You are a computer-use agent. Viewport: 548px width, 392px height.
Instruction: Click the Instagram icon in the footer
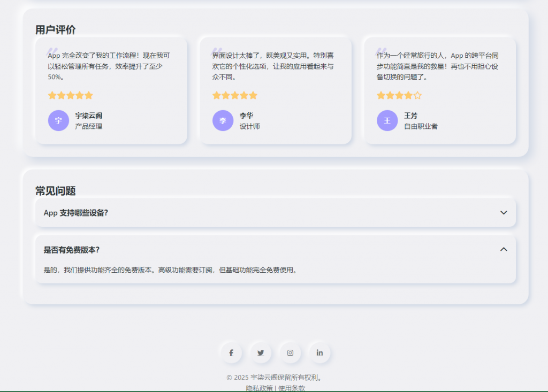click(x=291, y=352)
